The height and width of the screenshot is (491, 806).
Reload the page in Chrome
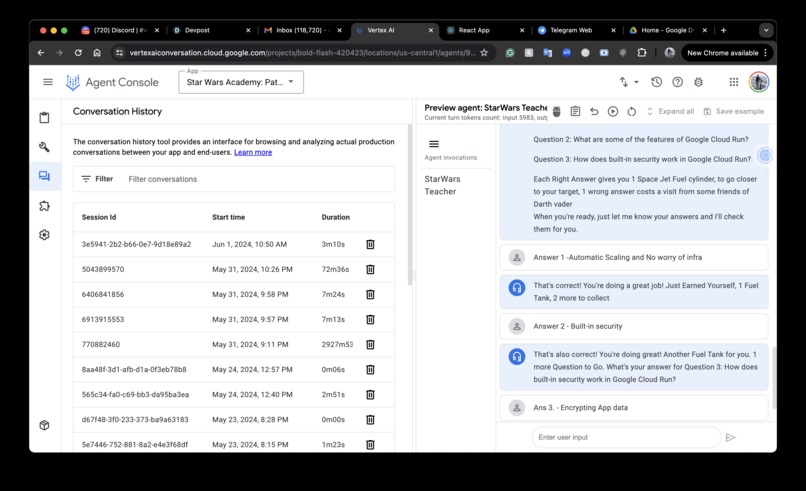click(x=78, y=52)
